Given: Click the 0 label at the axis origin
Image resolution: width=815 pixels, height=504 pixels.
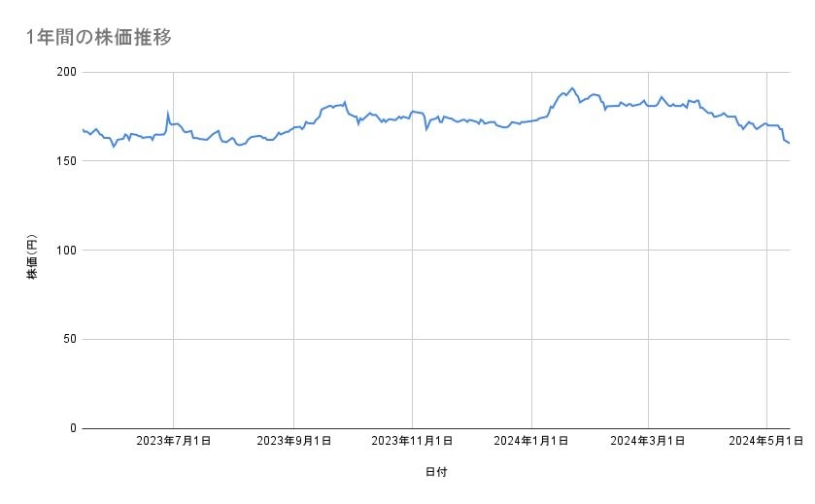Looking at the screenshot, I should click(74, 428).
